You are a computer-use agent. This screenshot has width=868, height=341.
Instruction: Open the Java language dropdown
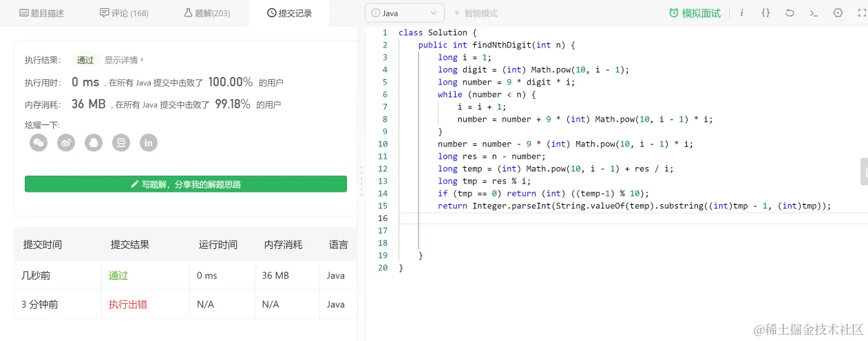(404, 13)
